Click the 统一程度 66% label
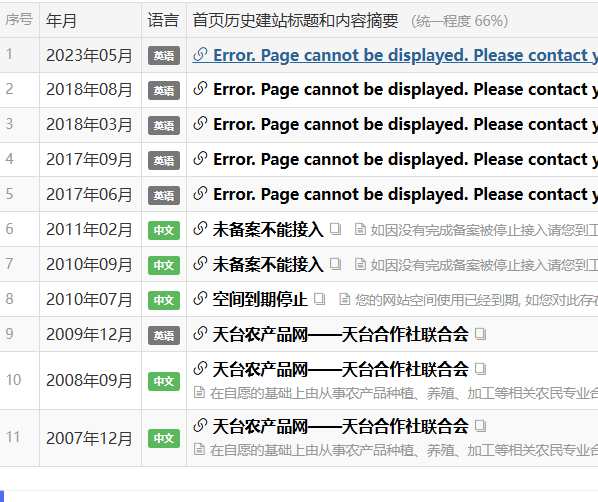Viewport: 598px width, 502px height. pos(460,21)
